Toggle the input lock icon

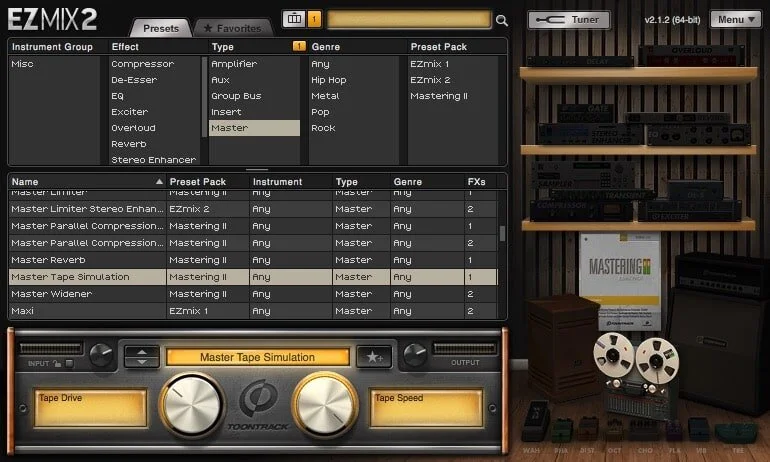click(57, 363)
